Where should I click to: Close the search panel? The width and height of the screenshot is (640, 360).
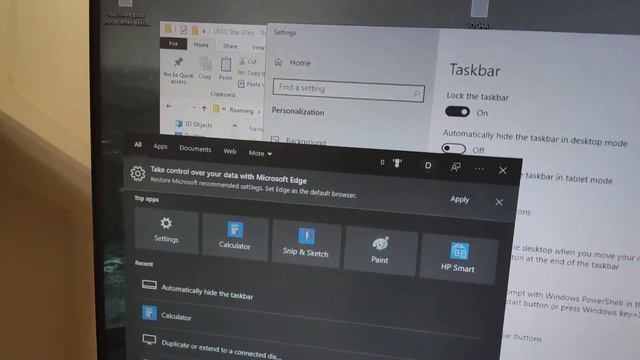tap(502, 170)
